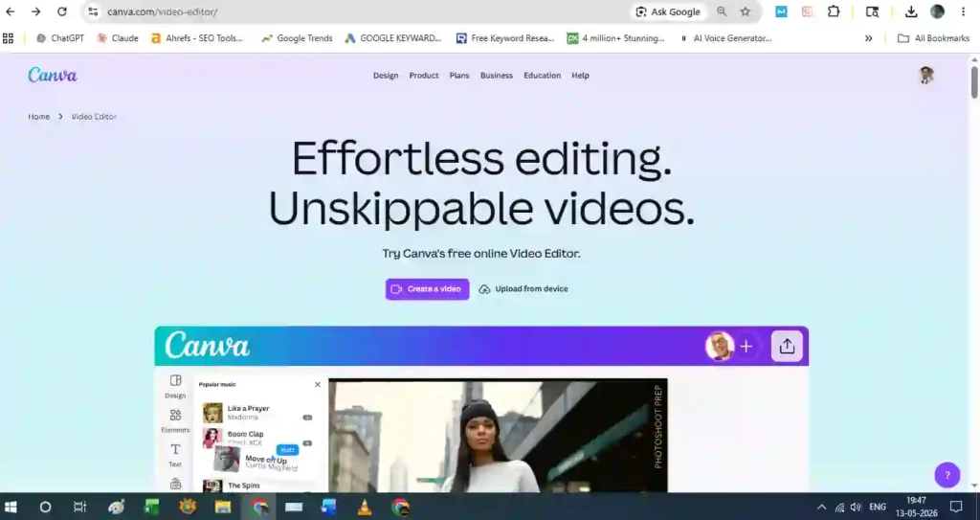This screenshot has width=980, height=520.
Task: Open the page zoom magnifier icon
Action: 722,11
